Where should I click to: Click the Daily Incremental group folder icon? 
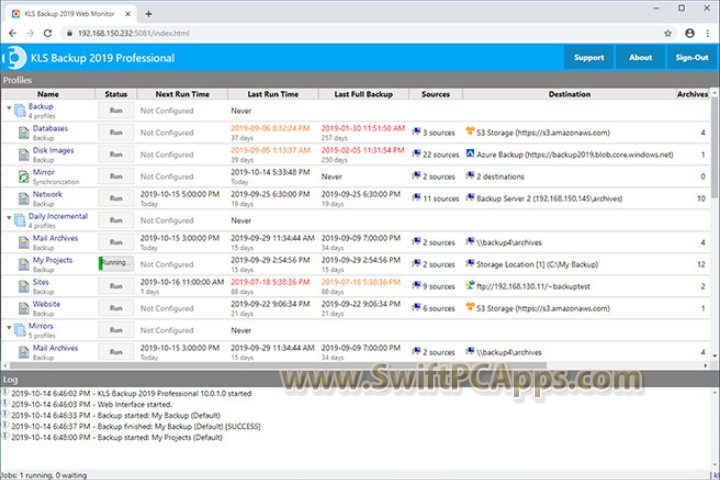point(20,220)
